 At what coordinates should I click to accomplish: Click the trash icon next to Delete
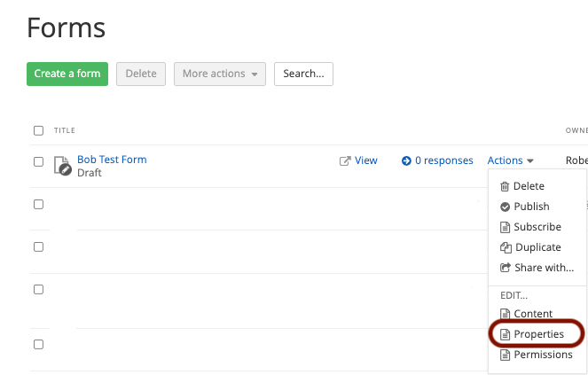pyautogui.click(x=505, y=186)
